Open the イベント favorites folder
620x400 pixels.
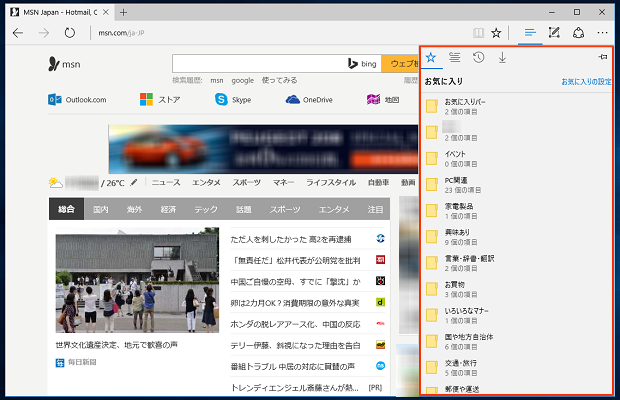516,158
